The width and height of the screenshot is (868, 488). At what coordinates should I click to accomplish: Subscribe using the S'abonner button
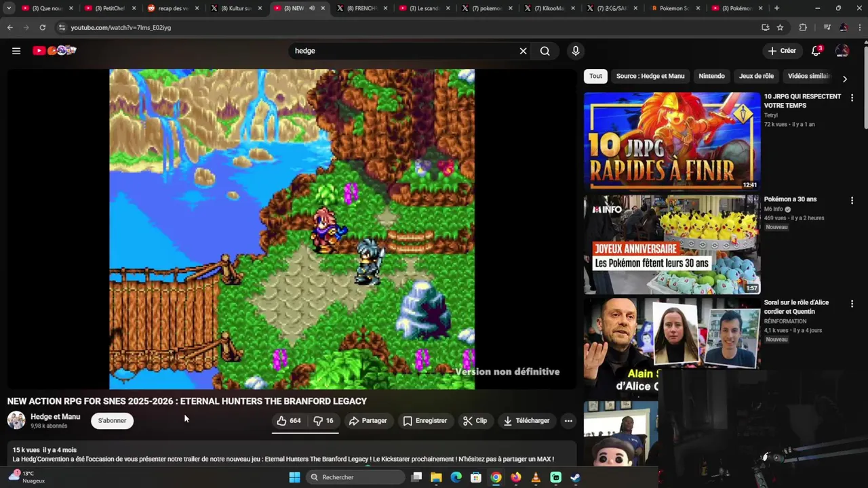[112, 421]
